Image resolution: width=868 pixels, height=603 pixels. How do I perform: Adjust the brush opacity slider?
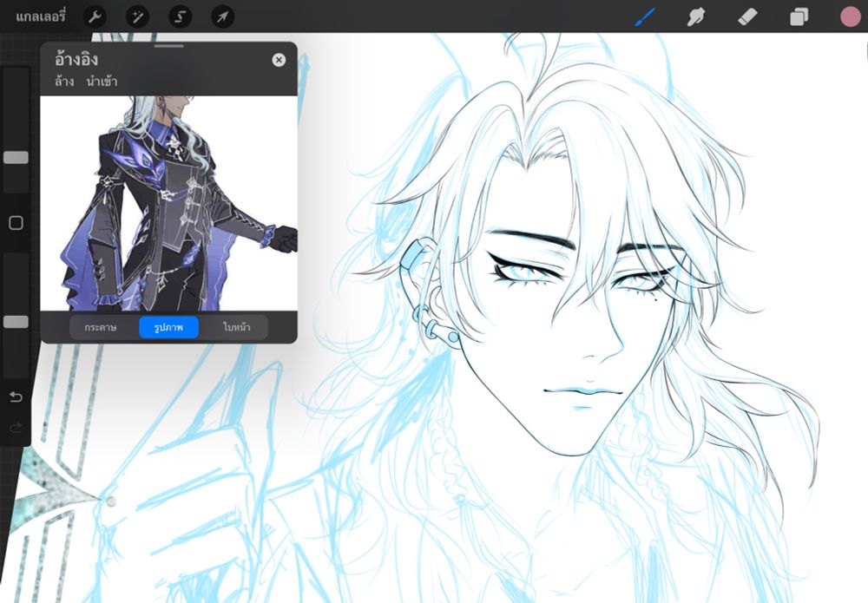tap(16, 322)
